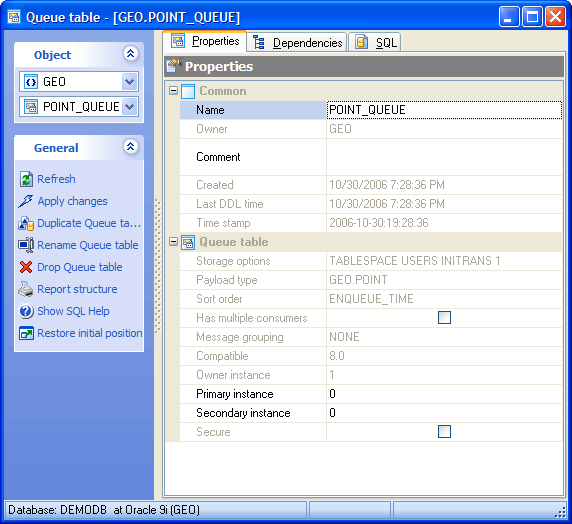Click the Name field containing POINT_QUEUE
This screenshot has width=572, height=524.
pos(444,110)
